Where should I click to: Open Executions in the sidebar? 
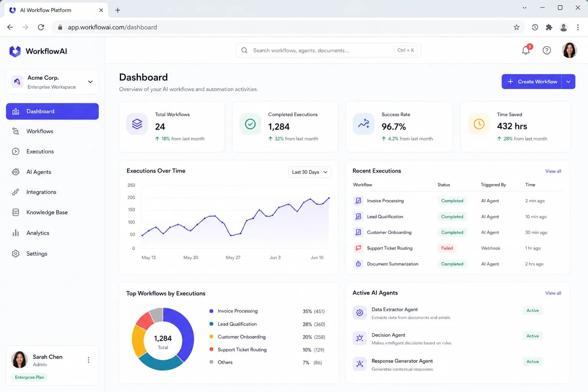(x=52, y=152)
